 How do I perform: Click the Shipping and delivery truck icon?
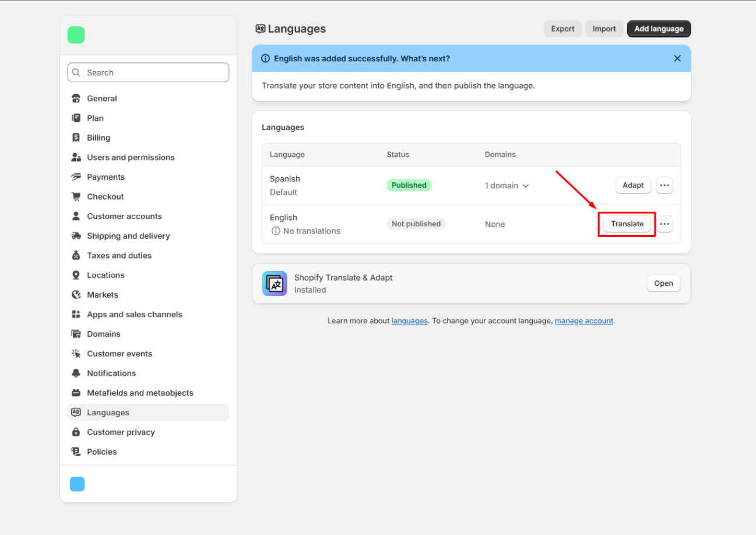point(76,236)
